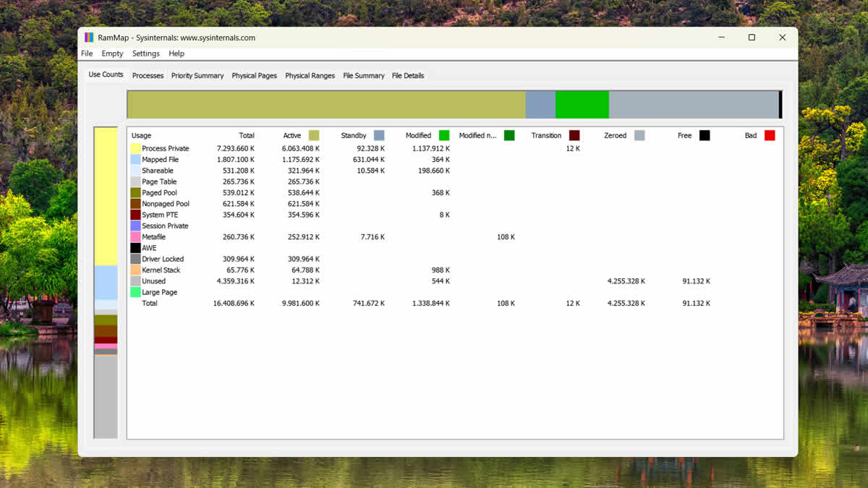This screenshot has height=488, width=868.
Task: Open the Physical Ranges tab
Action: (310, 75)
